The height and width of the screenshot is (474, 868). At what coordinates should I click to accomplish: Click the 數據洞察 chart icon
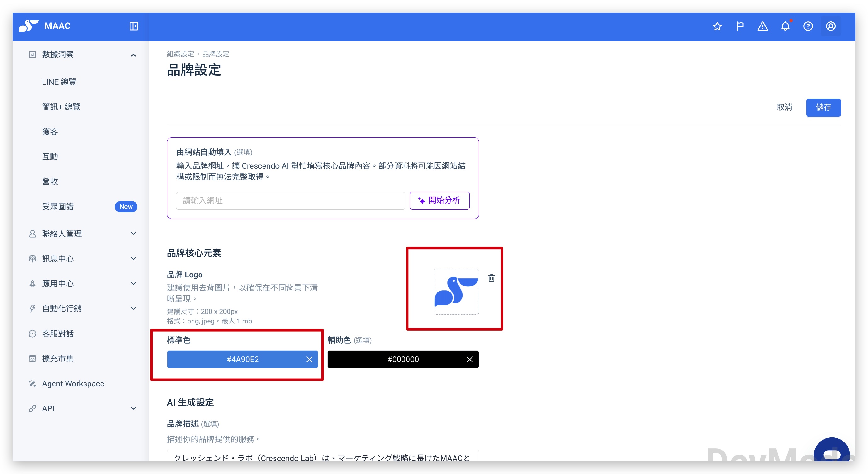click(x=32, y=55)
